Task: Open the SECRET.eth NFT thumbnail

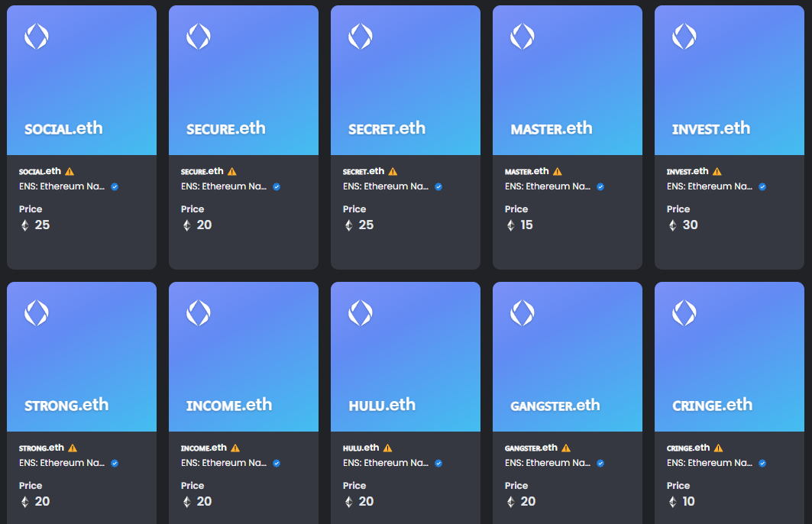Action: [x=406, y=80]
